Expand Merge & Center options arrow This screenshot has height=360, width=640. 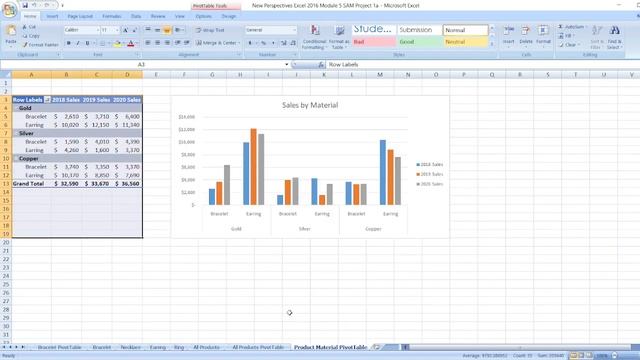tap(239, 43)
